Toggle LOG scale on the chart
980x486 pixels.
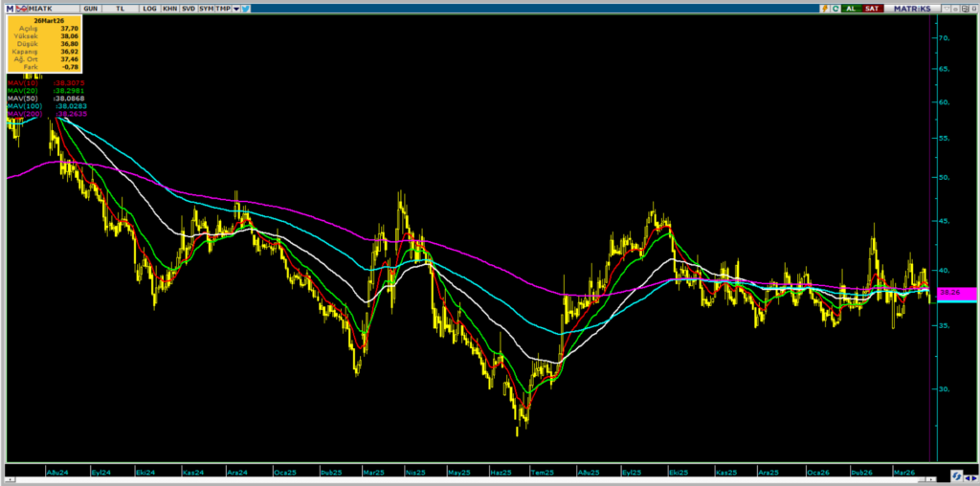click(x=149, y=9)
